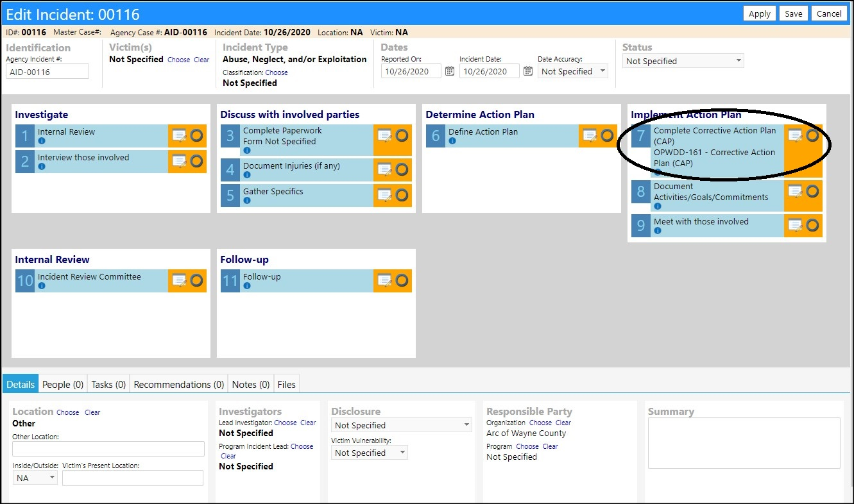Switch to the Tasks (0) tab

pos(108,384)
